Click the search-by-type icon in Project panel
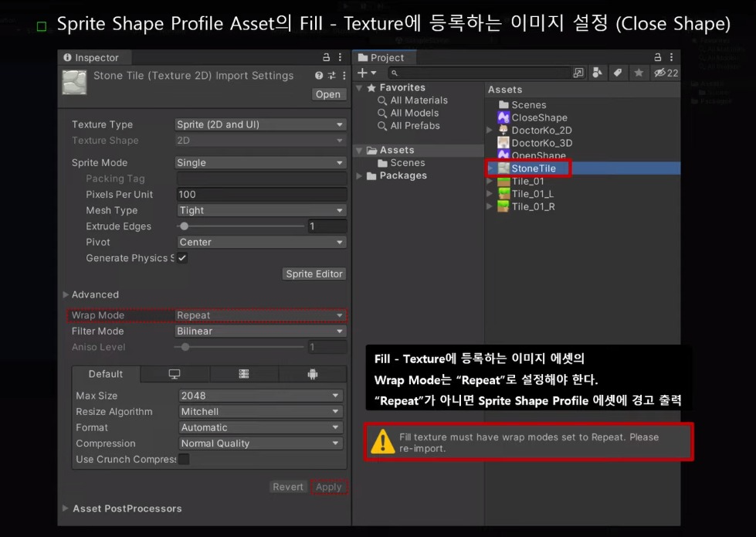Viewport: 756px width, 537px height. click(x=598, y=72)
